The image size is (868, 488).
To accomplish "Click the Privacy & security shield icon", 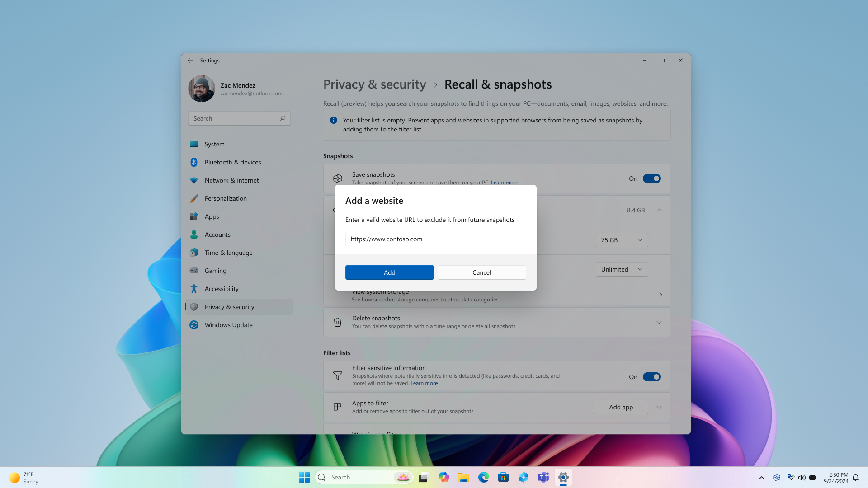I will [x=194, y=306].
